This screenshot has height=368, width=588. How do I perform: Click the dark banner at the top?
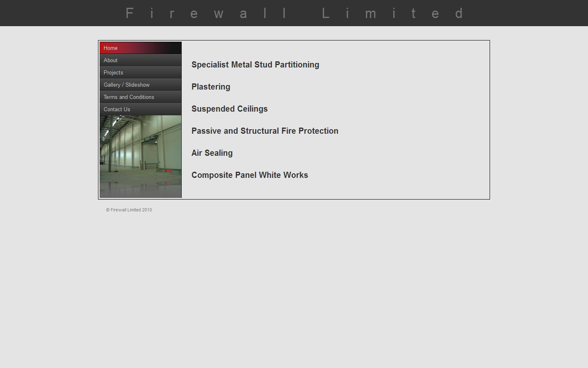pos(61,13)
